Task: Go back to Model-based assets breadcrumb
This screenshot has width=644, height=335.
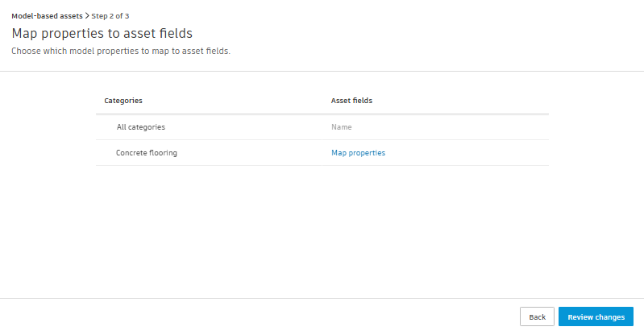Action: (47, 15)
